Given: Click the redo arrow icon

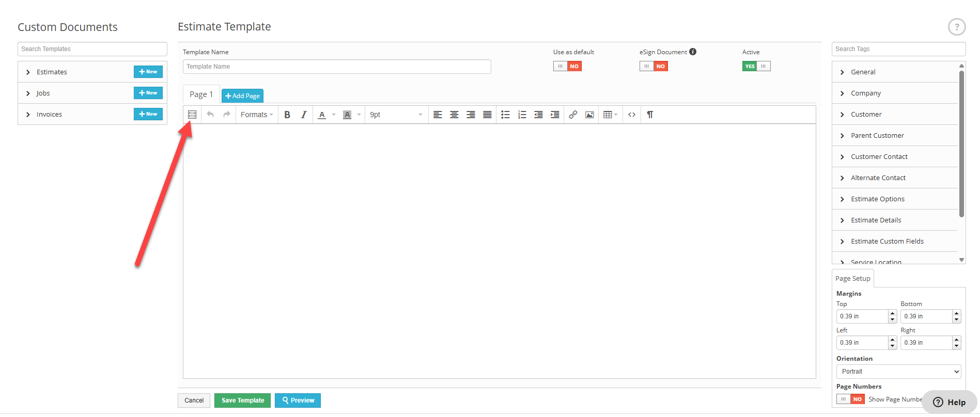Looking at the screenshot, I should (x=227, y=115).
